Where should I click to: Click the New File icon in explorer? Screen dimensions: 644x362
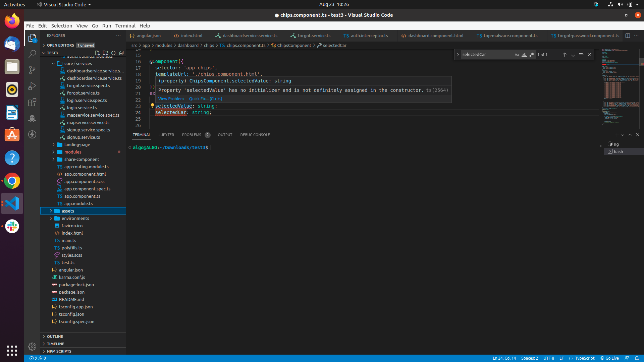tap(97, 53)
